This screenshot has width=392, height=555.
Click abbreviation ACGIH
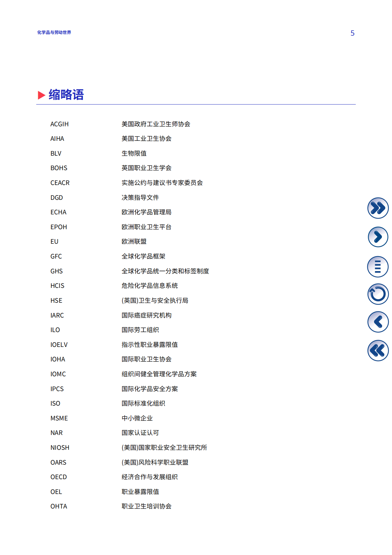[x=60, y=124]
